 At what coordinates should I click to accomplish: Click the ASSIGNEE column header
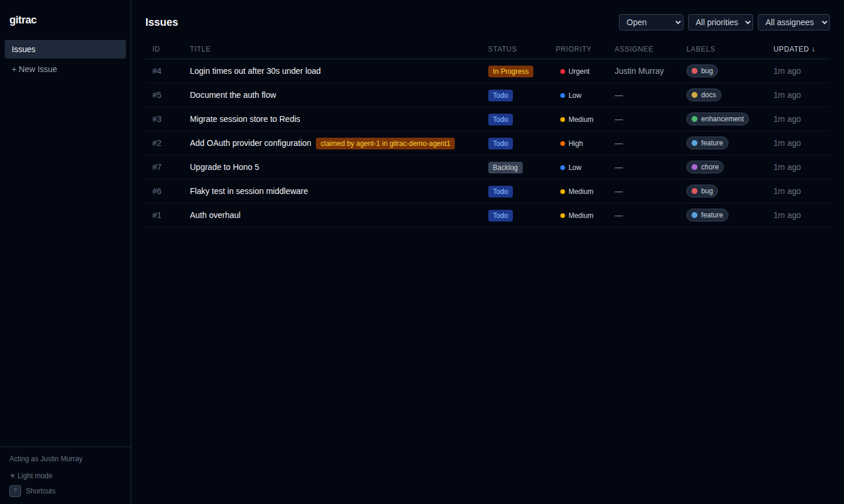(634, 49)
